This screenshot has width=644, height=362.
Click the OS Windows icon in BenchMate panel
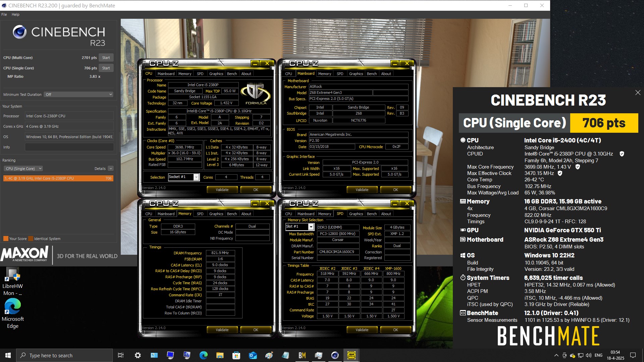click(x=463, y=255)
